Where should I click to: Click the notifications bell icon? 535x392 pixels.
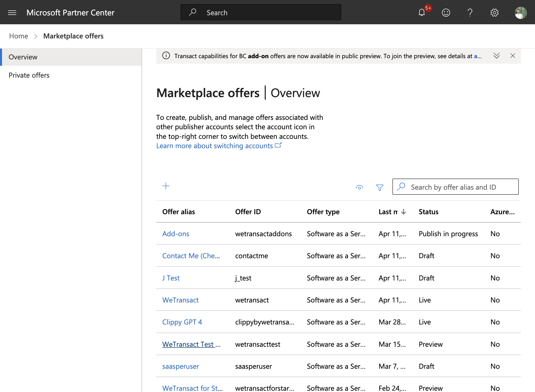(x=421, y=13)
